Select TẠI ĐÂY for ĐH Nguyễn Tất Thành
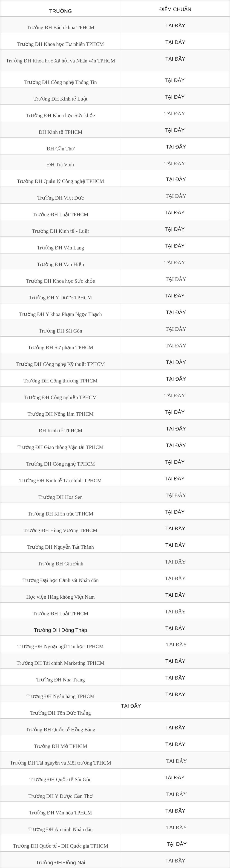This screenshot has width=230, height=868. click(175, 545)
